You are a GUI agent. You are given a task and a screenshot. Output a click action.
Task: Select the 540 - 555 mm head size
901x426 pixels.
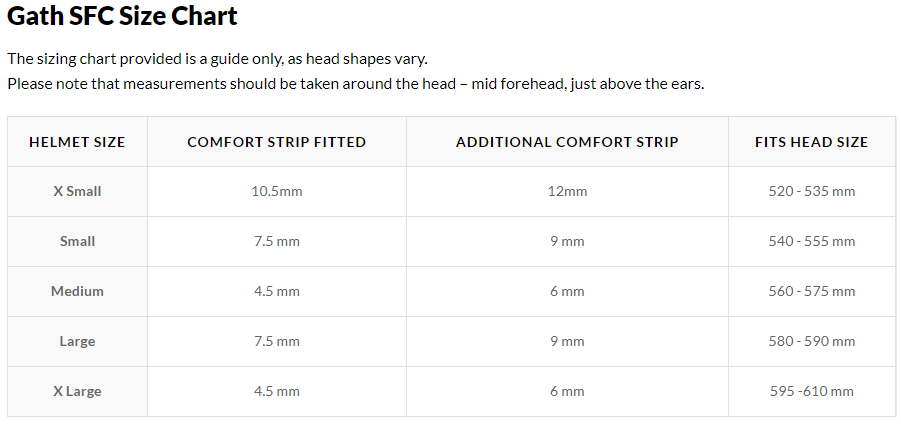click(811, 241)
